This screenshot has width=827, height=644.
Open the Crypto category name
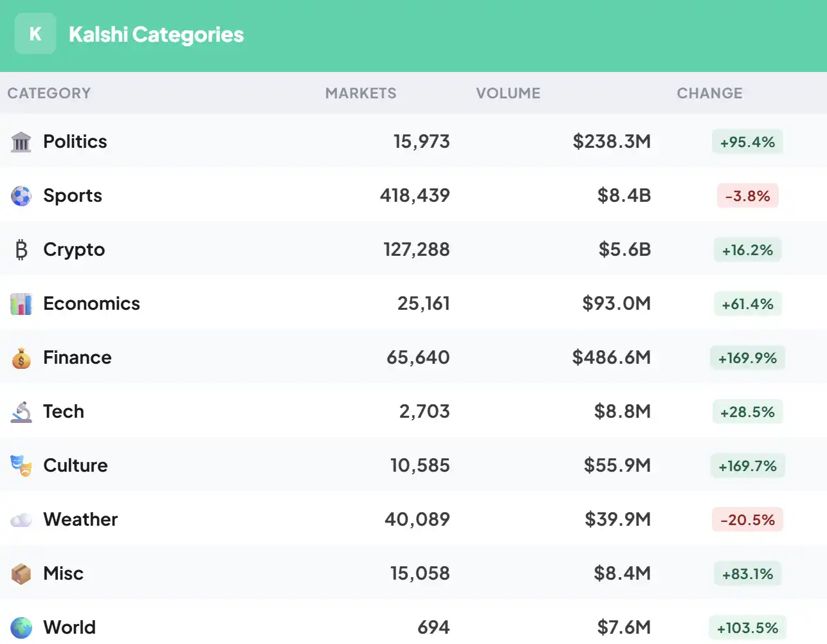(x=74, y=249)
